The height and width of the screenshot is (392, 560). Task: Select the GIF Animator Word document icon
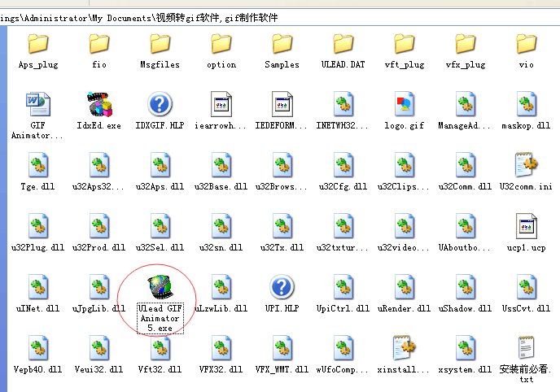(x=38, y=104)
